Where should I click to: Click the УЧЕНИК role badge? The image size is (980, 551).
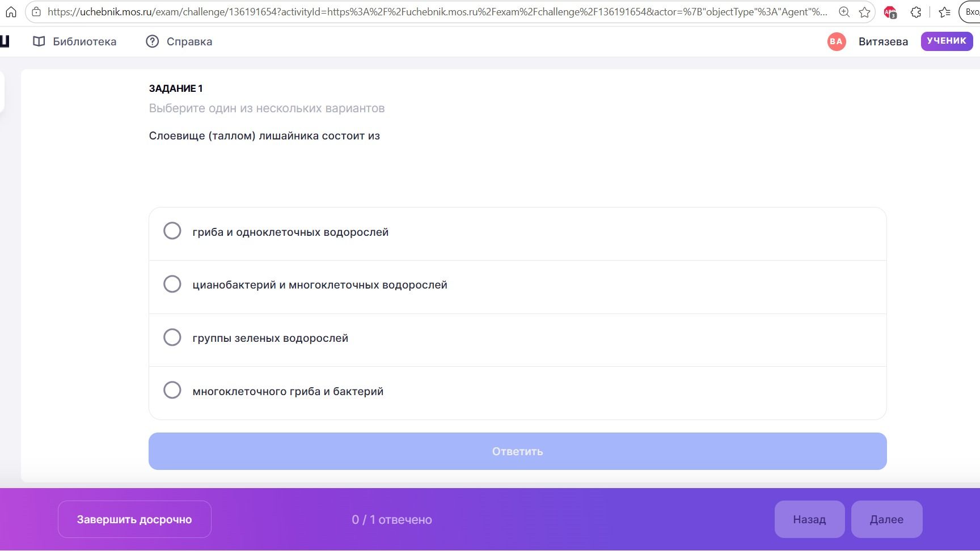947,41
